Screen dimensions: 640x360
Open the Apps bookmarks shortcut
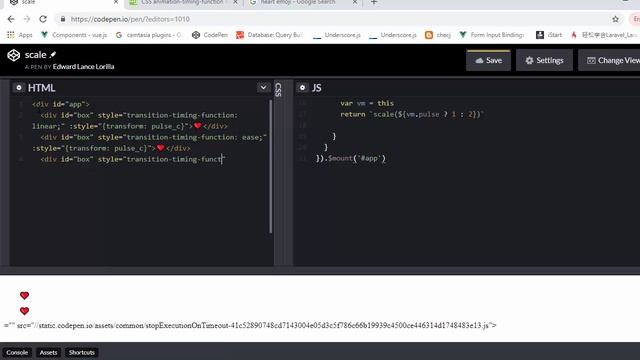(20, 35)
